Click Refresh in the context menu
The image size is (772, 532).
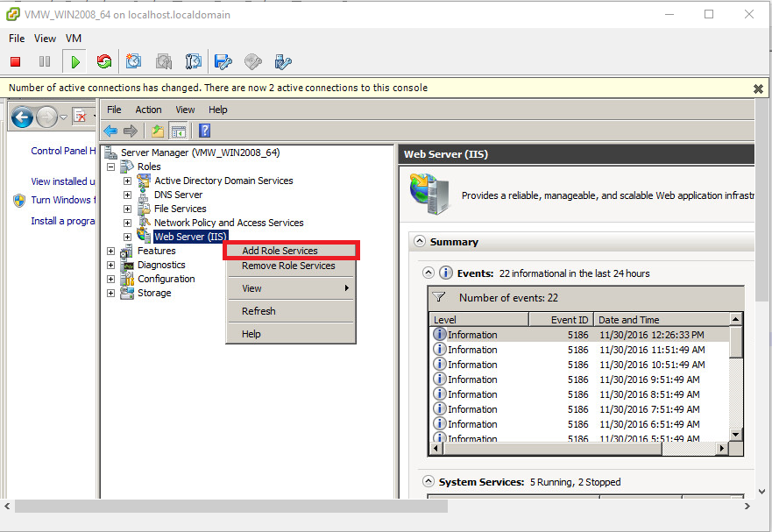coord(259,311)
